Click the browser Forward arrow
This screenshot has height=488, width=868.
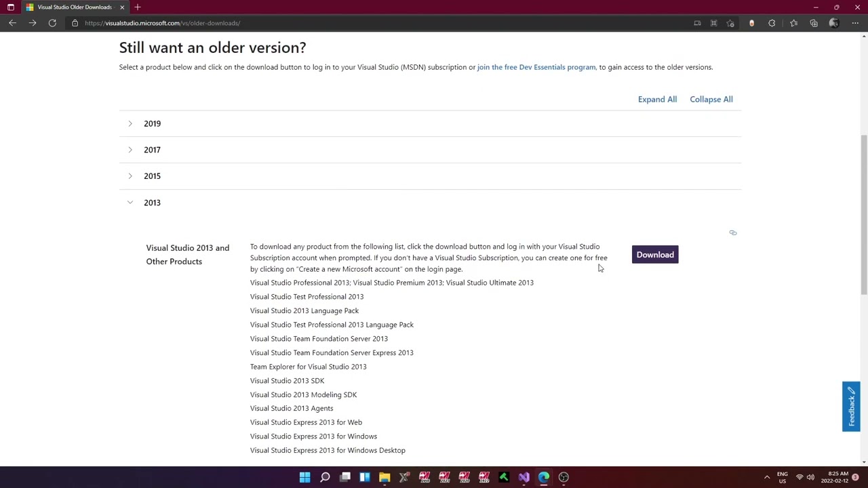32,23
